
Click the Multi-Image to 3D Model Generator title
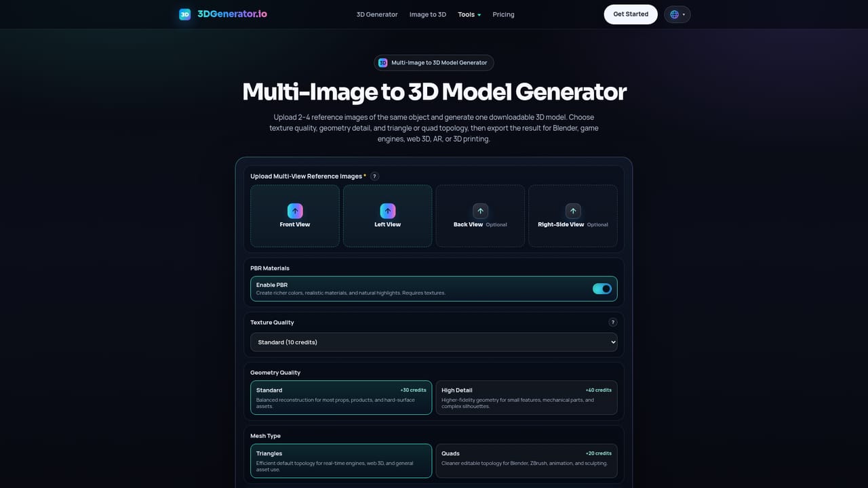point(434,91)
